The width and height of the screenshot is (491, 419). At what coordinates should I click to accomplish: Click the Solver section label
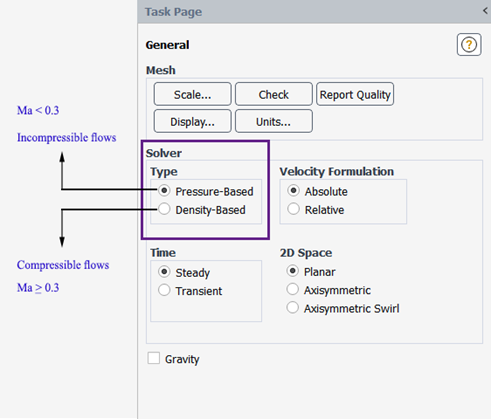[x=164, y=153]
